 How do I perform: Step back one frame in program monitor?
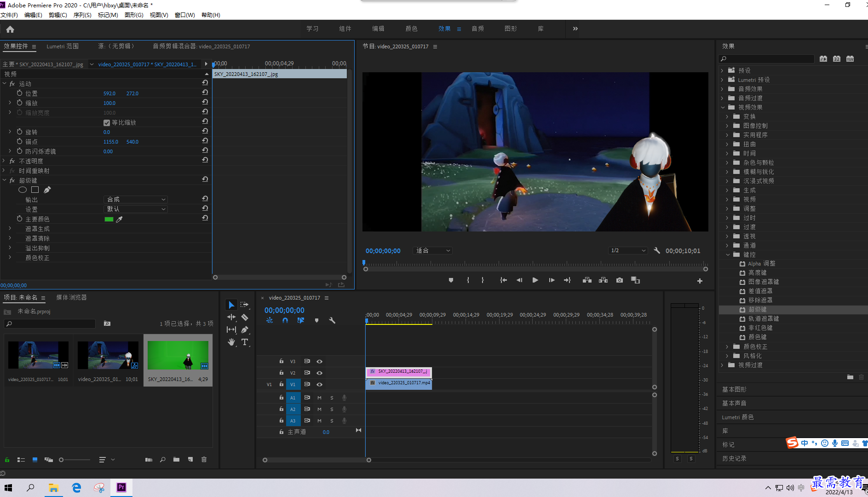point(519,280)
